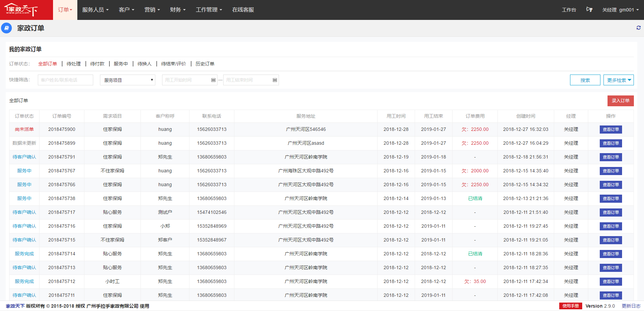View order 2018475767
This screenshot has width=644, height=311.
611,171
